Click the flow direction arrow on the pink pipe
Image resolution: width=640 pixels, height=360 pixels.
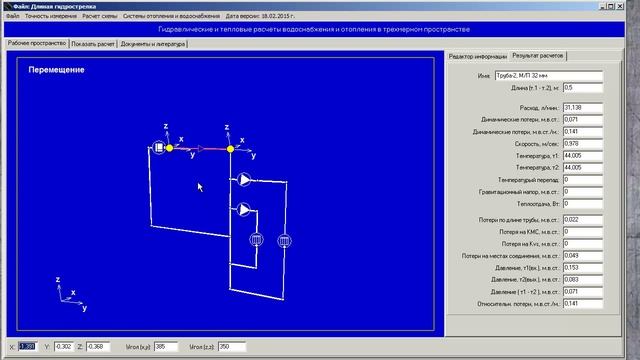point(200,149)
